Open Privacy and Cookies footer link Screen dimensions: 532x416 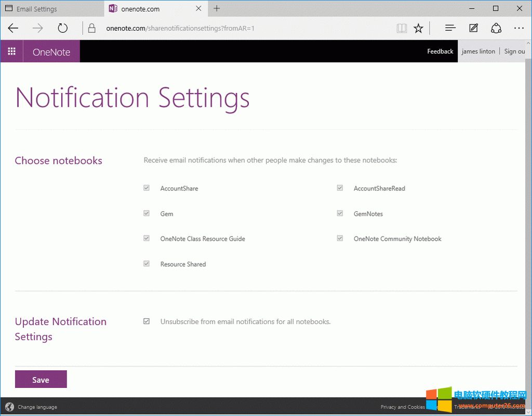pos(403,407)
